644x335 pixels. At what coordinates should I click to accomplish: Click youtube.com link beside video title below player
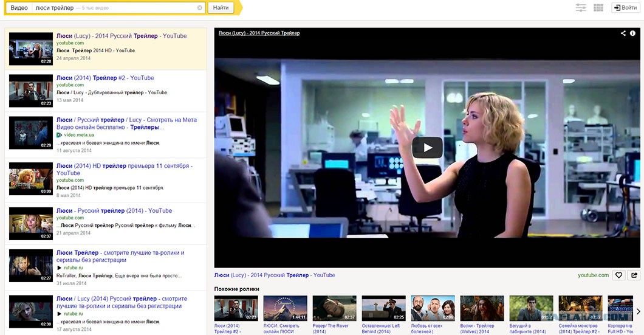click(593, 275)
